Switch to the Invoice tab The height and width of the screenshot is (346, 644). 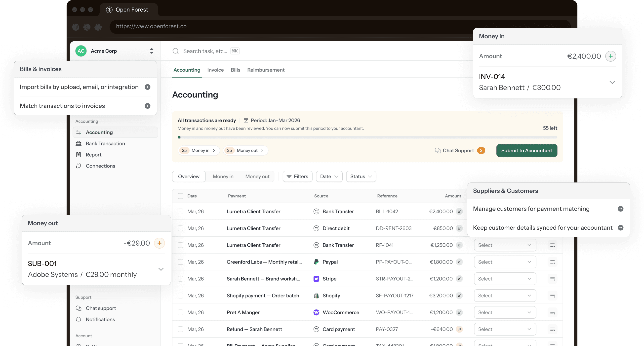[215, 70]
